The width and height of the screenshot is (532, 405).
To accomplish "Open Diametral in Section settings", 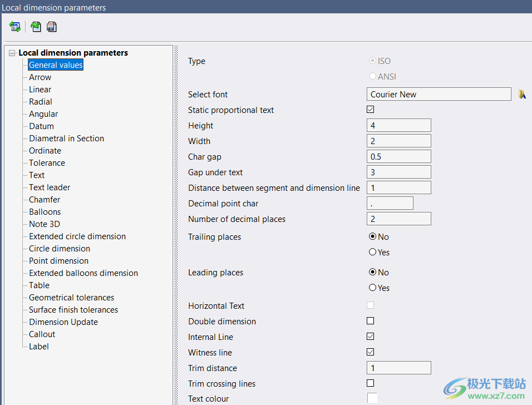I will (x=67, y=138).
